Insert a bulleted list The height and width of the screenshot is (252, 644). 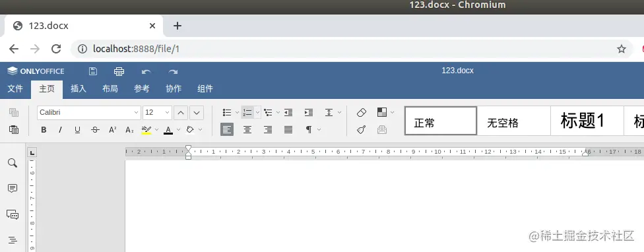[227, 112]
